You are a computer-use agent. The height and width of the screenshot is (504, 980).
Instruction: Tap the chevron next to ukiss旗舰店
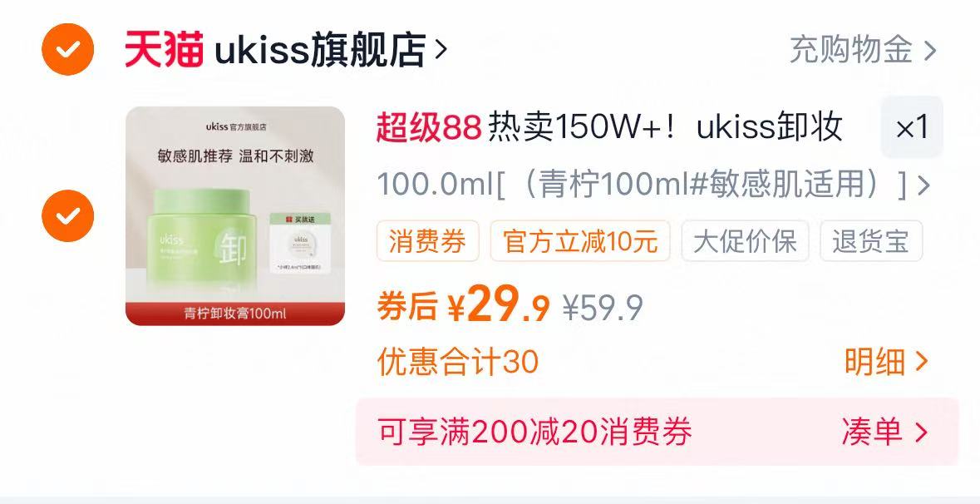click(441, 49)
